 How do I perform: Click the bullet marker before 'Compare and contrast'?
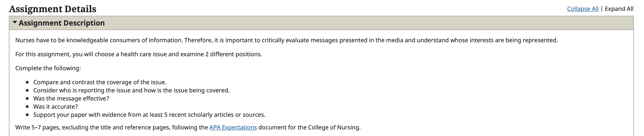(27, 82)
